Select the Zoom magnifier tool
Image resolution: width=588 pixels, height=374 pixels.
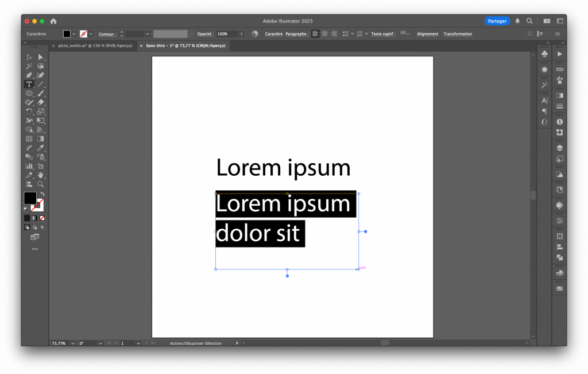click(x=41, y=184)
